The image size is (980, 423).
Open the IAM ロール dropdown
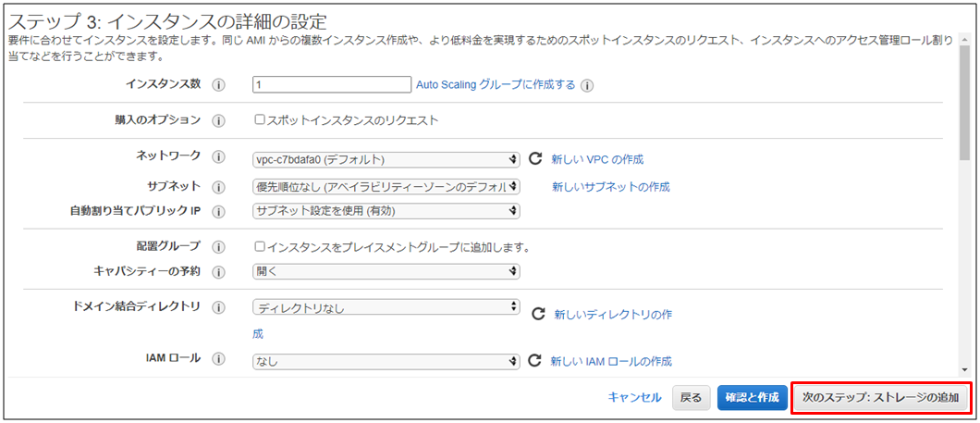pyautogui.click(x=386, y=361)
